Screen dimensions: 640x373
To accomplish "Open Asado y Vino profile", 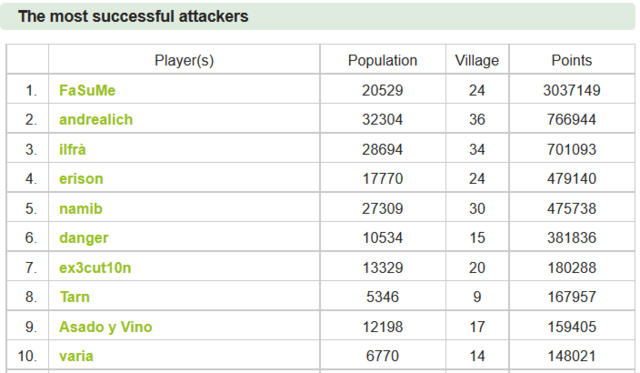I will [105, 327].
